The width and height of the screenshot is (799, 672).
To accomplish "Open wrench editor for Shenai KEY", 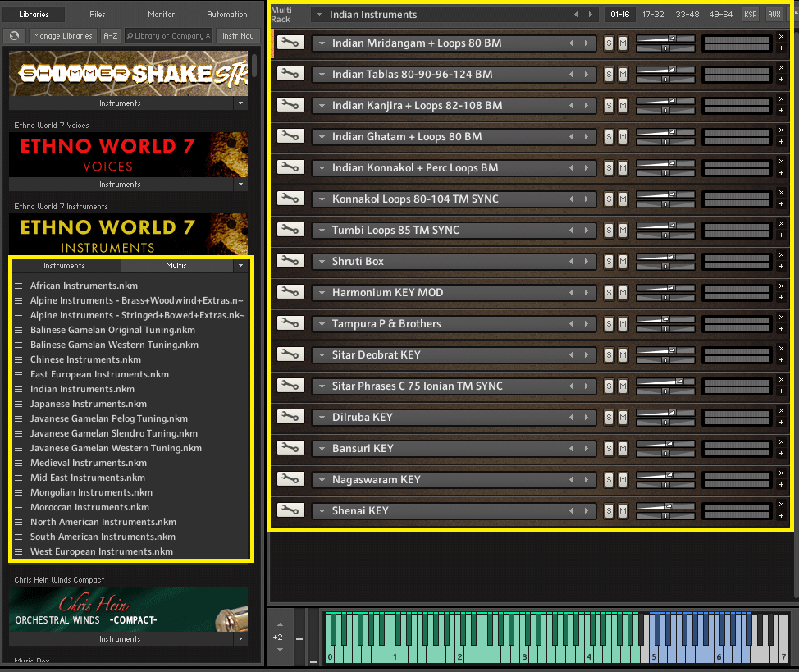I will coord(290,510).
